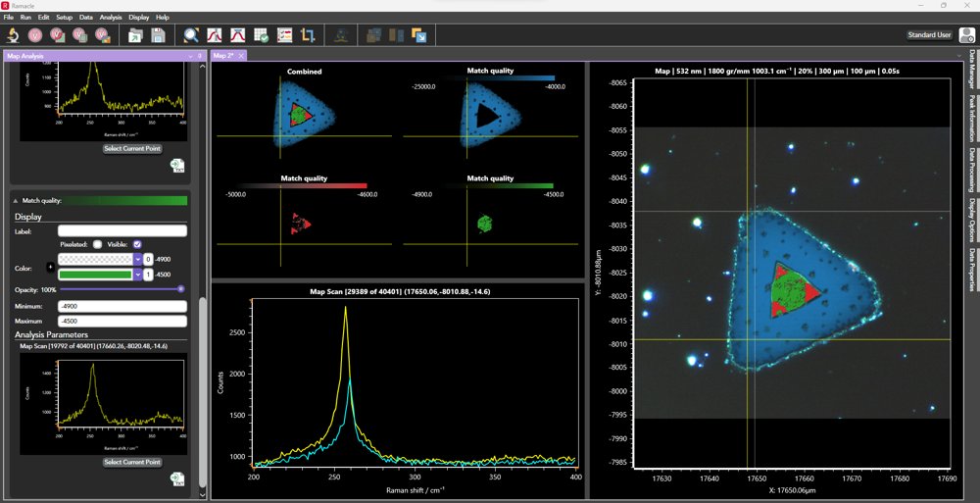Click the green color swatch bar
Screen dimensions: 980x503
point(95,275)
